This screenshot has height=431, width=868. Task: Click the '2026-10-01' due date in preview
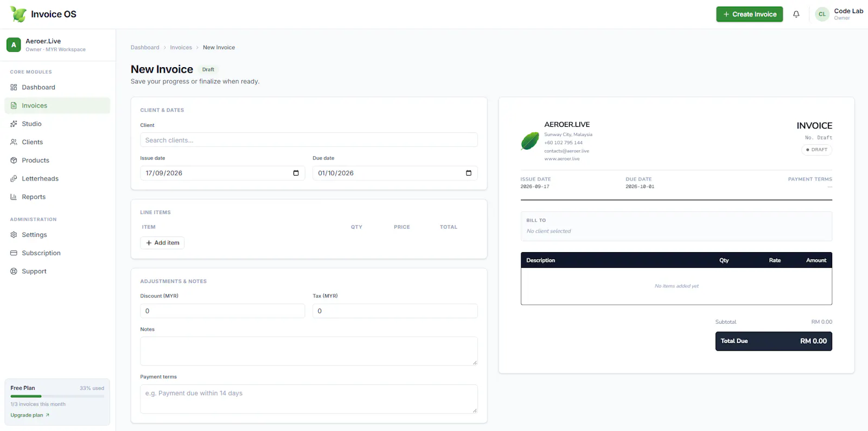click(640, 186)
